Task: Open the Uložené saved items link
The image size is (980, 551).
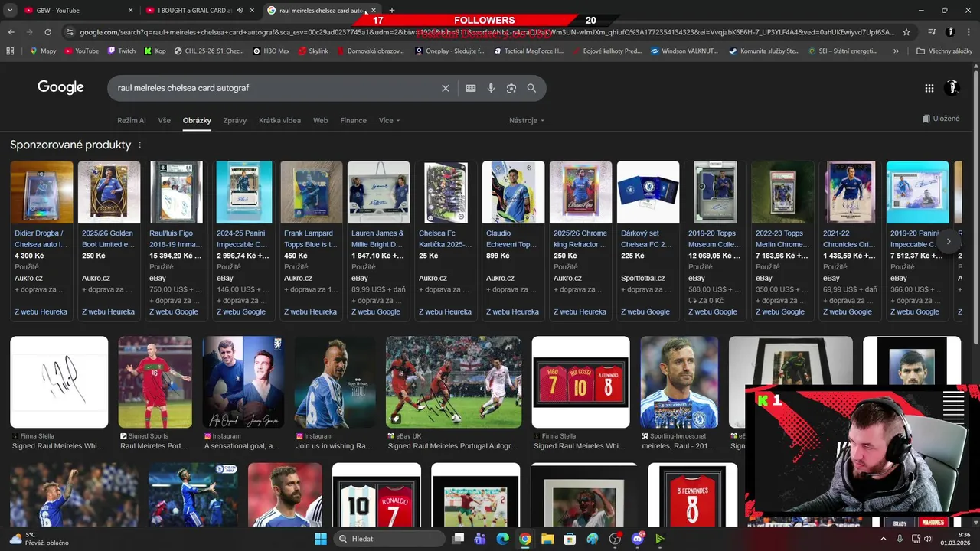Action: pos(941,119)
